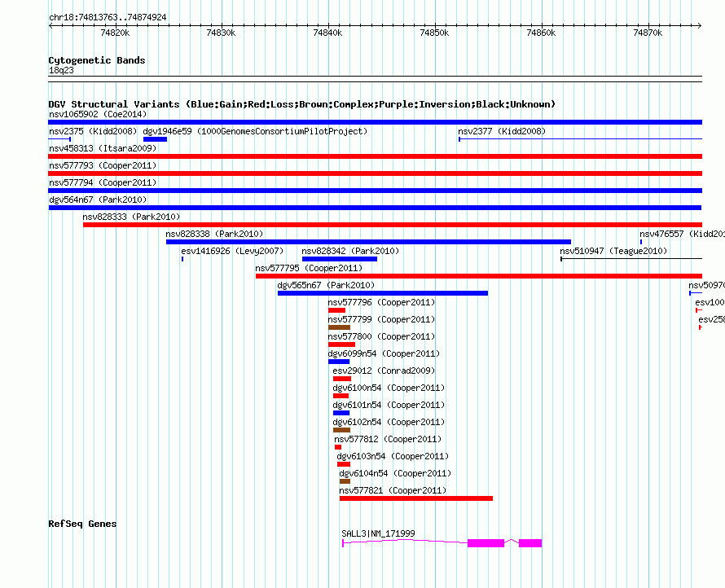The image size is (725, 588).
Task: Click the chr18:74813763..74874924 coordinates text
Action: coord(108,17)
